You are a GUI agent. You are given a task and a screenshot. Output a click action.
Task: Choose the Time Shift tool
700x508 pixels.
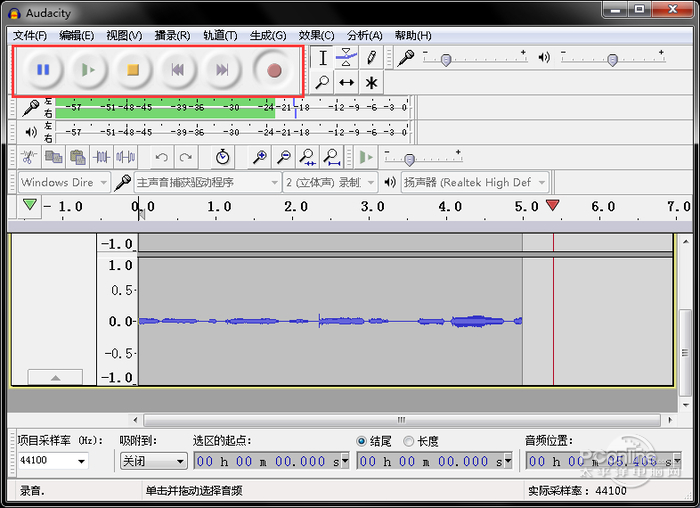(346, 83)
